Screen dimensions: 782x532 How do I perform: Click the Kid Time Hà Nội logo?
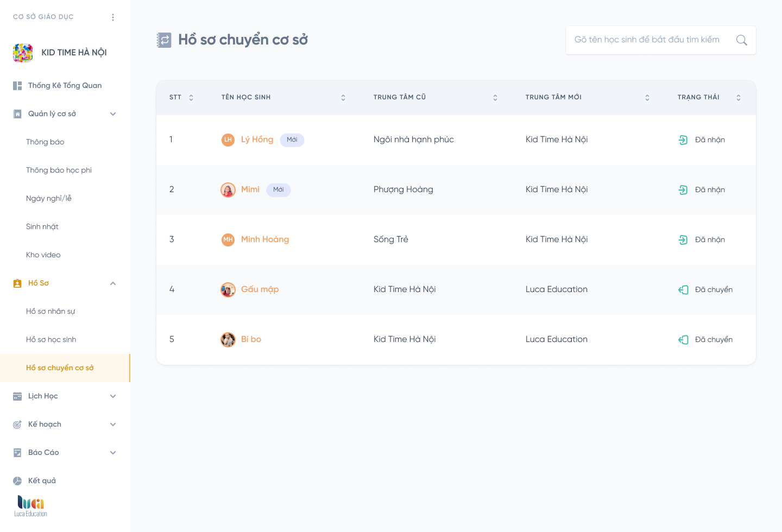pos(23,53)
